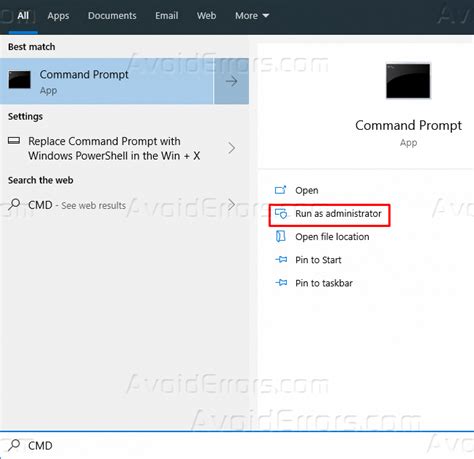Click magnifier icon in search box
474x459 pixels.
[14, 445]
